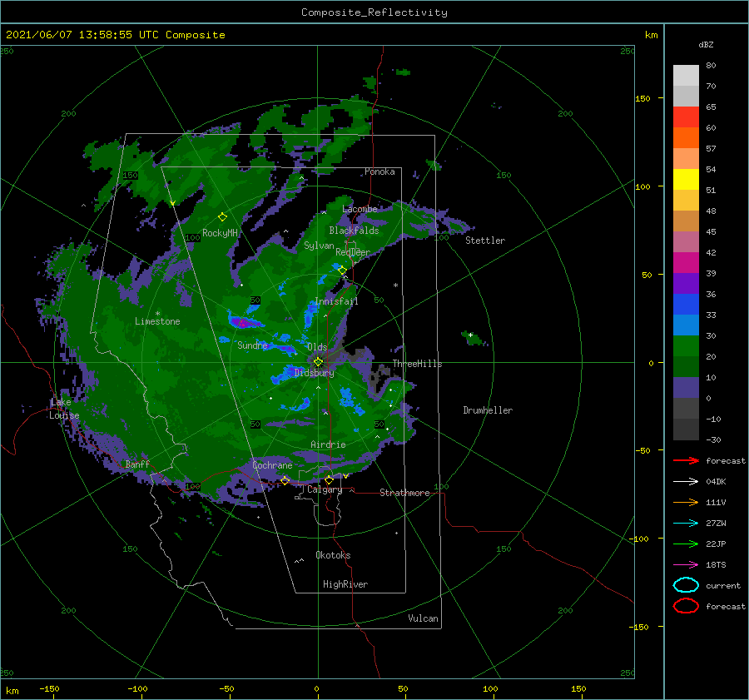Image resolution: width=749 pixels, height=700 pixels.
Task: Click the 111V legend text
Action: pos(716,502)
